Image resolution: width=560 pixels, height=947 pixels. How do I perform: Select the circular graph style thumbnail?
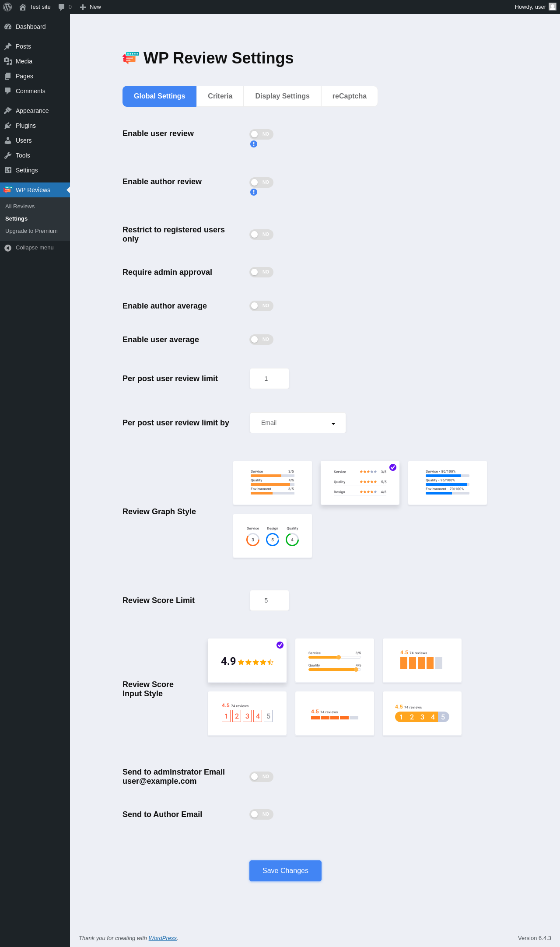tap(273, 536)
